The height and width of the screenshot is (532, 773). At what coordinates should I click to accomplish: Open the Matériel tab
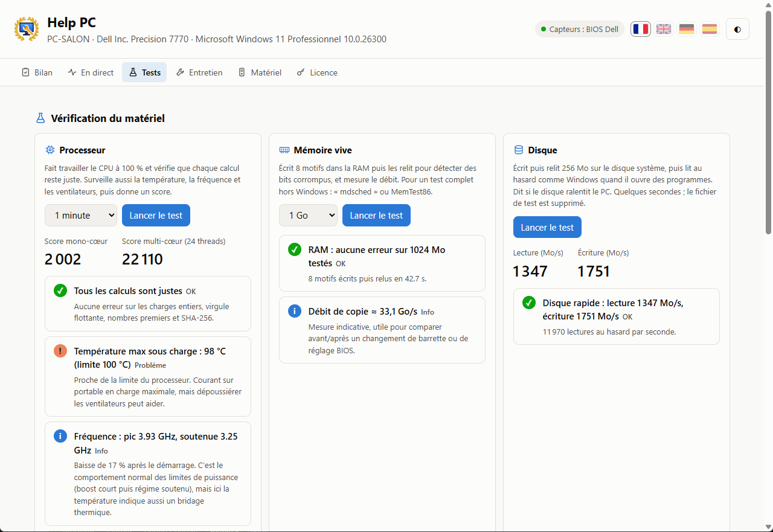260,72
